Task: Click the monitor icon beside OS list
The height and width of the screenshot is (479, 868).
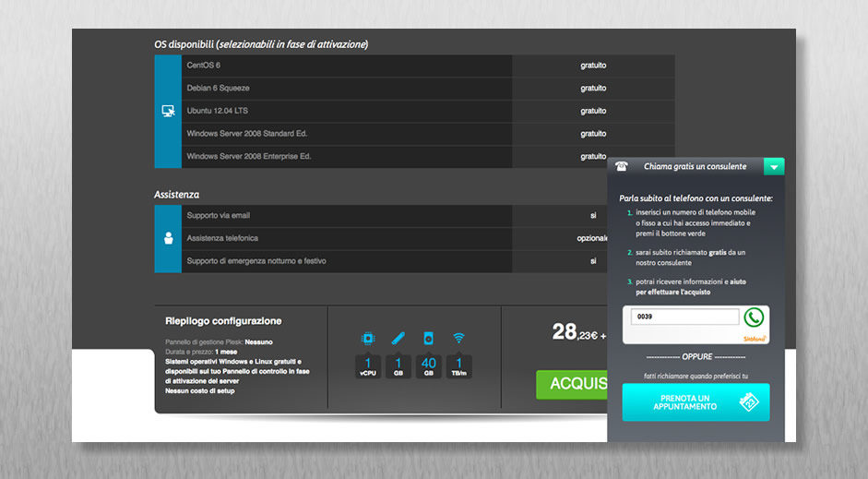Action: (168, 111)
